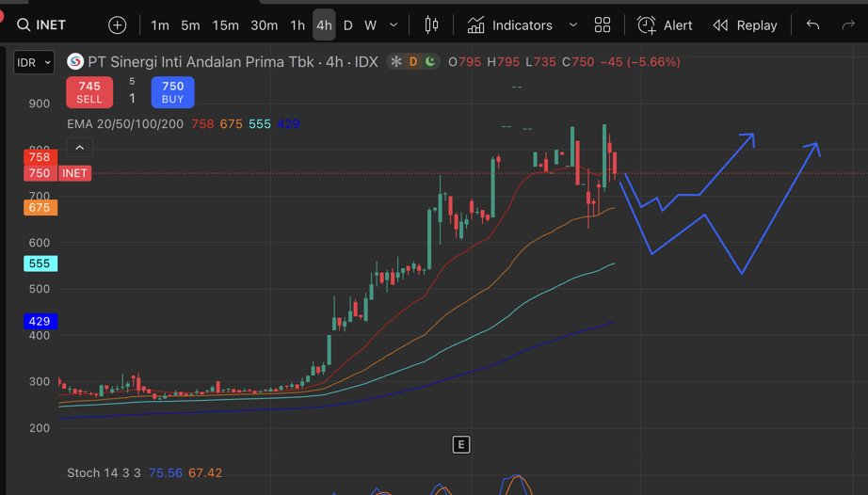Click the blue 429 price axis label
Screen dimensions: 868x495
point(40,321)
